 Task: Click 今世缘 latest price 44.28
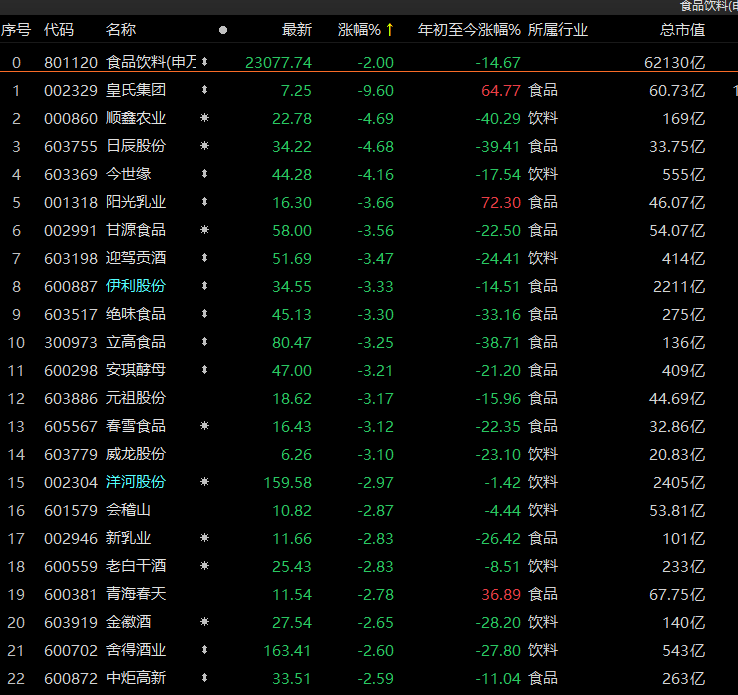291,174
